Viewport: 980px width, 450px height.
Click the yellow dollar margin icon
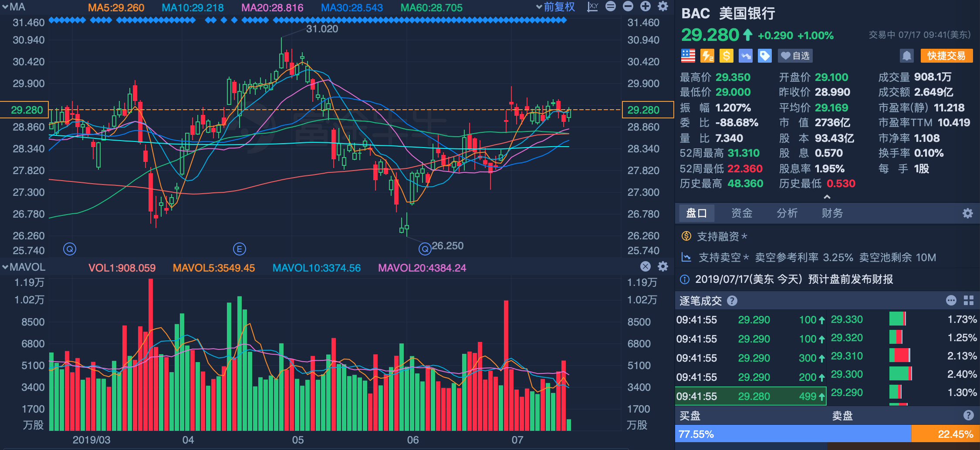(x=727, y=56)
